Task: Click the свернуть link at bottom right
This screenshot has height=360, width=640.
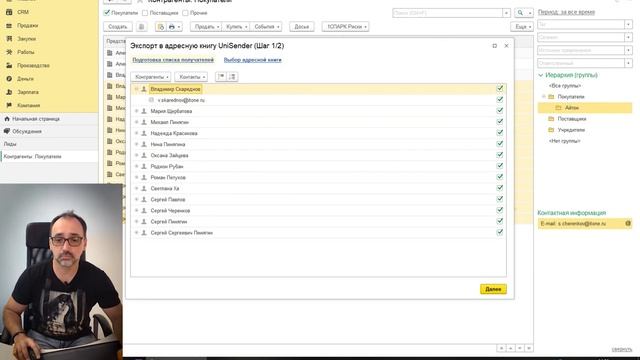Action: [622, 349]
